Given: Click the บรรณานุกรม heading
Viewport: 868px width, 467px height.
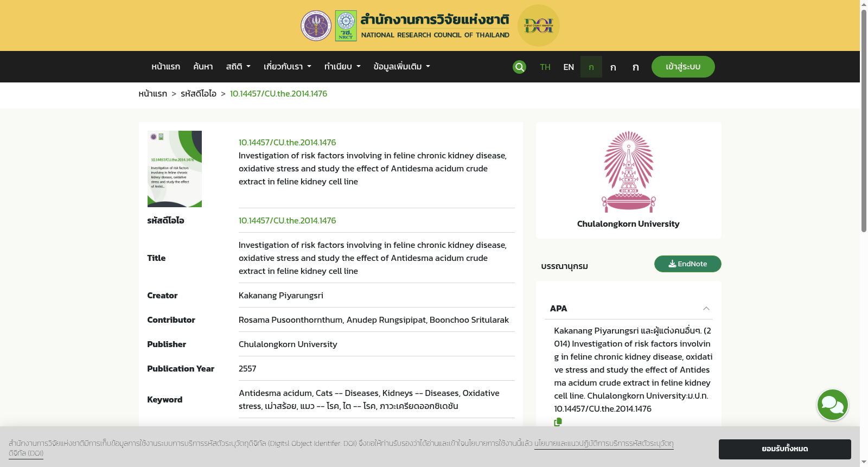Looking at the screenshot, I should (x=564, y=266).
